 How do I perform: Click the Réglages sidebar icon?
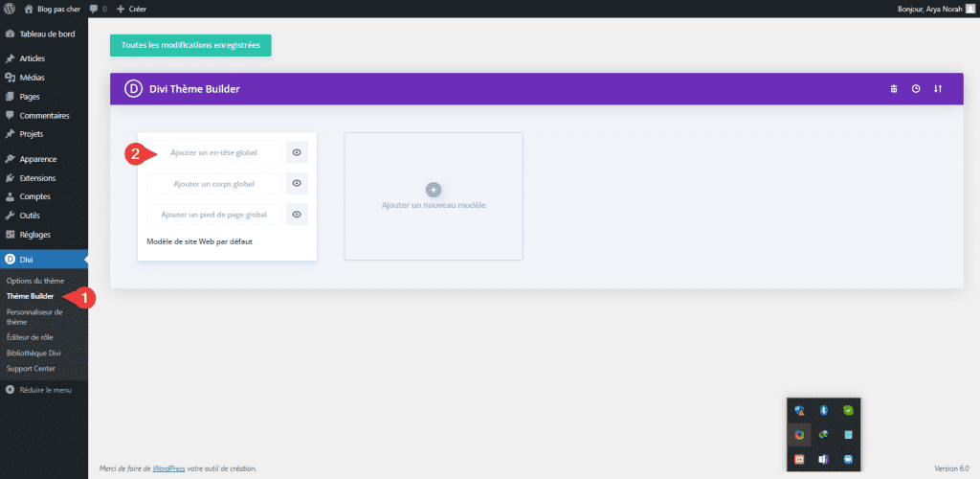10,235
